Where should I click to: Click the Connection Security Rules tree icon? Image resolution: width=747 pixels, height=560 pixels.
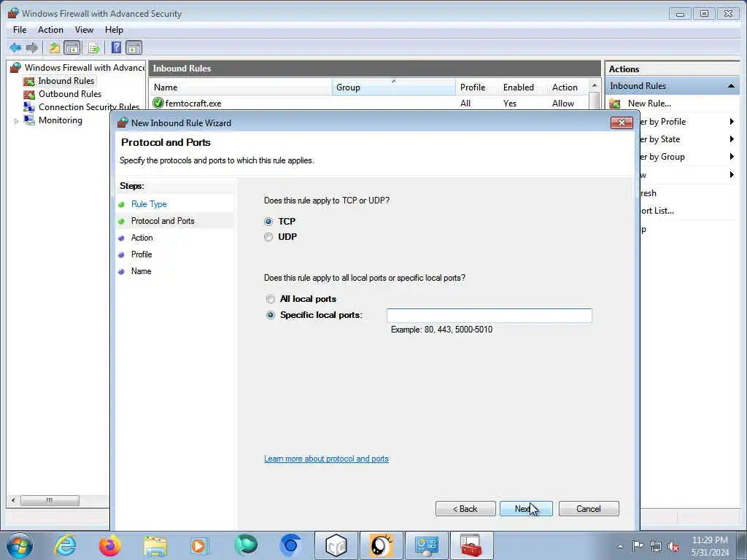(29, 107)
